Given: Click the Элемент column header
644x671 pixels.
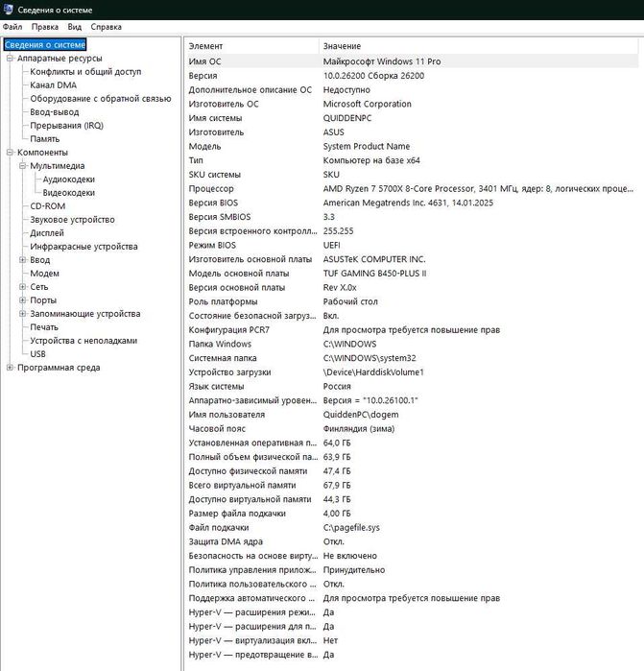Looking at the screenshot, I should (x=251, y=46).
